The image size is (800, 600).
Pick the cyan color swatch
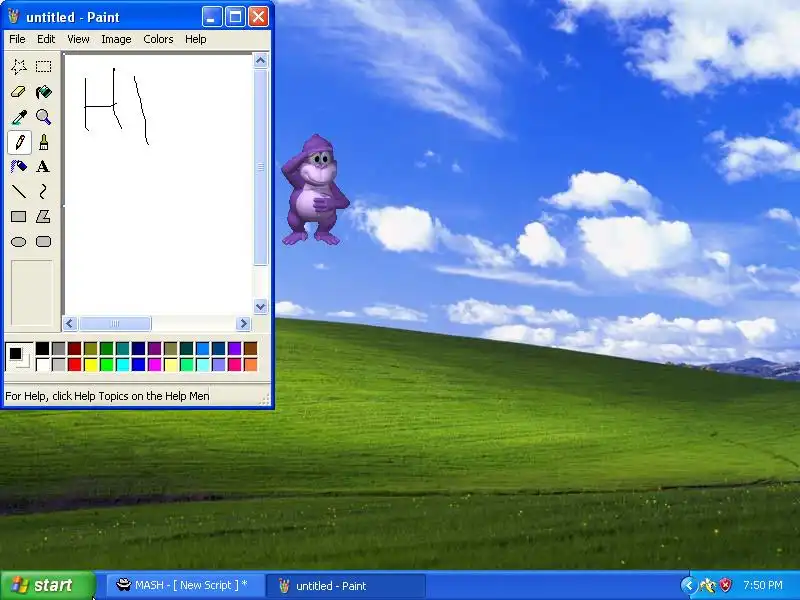click(x=122, y=364)
